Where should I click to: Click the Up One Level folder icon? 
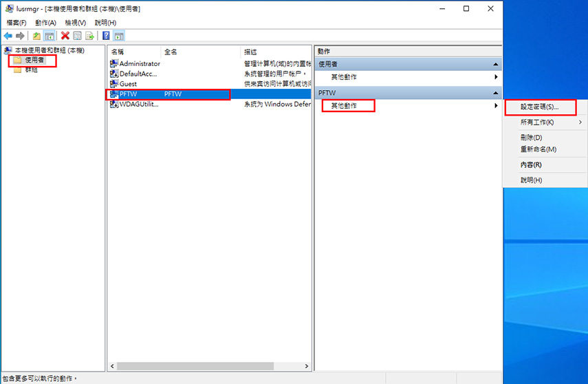[36, 36]
